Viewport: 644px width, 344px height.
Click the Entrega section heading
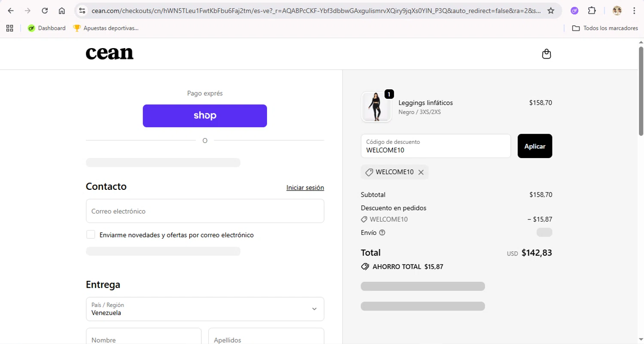(103, 285)
